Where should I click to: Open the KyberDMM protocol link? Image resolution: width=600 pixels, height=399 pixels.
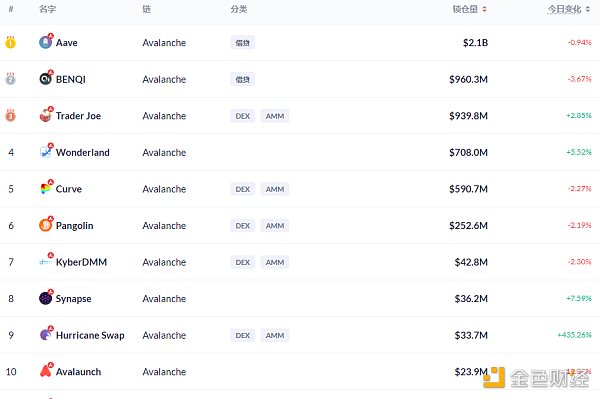coord(81,262)
